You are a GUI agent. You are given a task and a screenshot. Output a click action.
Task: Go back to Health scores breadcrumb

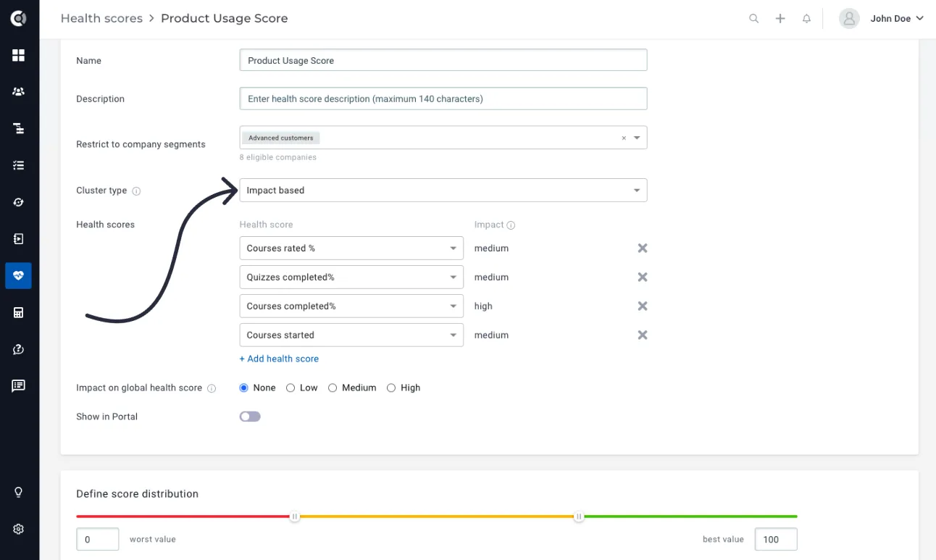pyautogui.click(x=101, y=19)
